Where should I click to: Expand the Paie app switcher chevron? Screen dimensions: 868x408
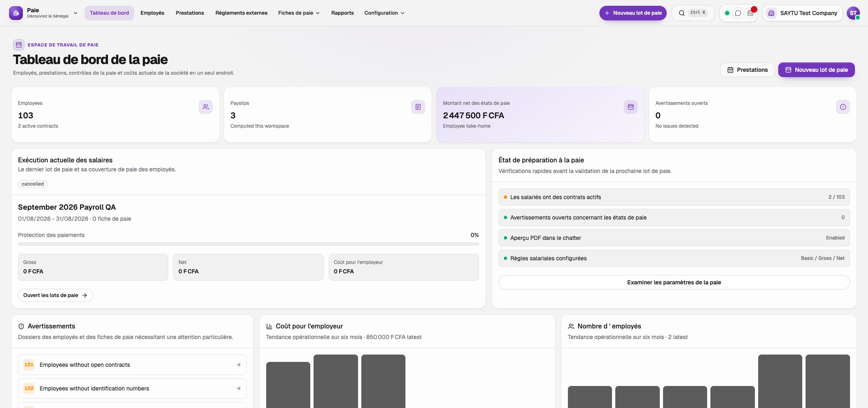pyautogui.click(x=76, y=13)
